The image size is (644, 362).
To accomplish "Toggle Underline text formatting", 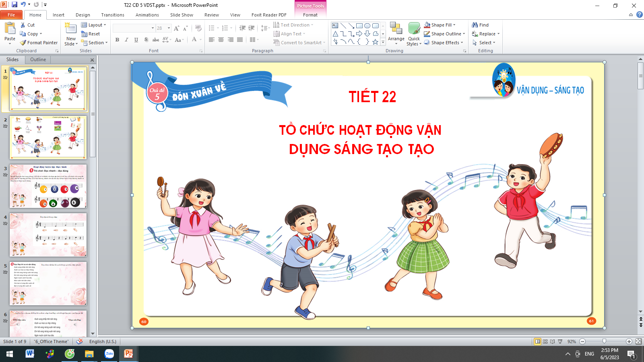I will click(x=136, y=40).
